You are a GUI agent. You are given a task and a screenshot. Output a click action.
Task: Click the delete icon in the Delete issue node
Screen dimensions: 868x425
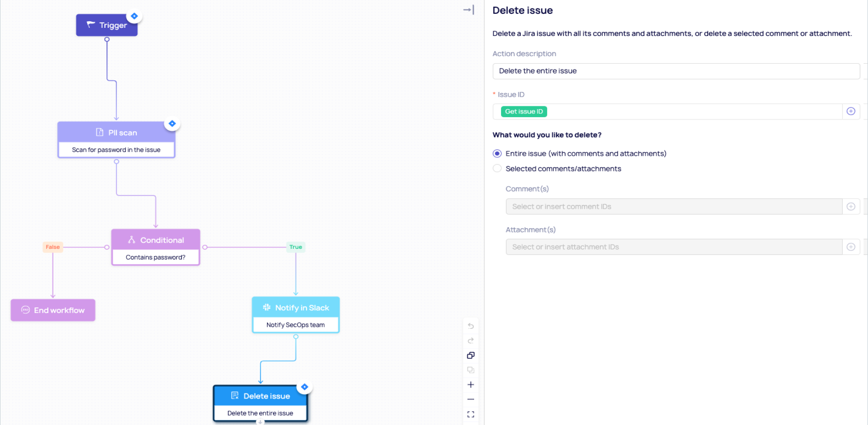(234, 396)
